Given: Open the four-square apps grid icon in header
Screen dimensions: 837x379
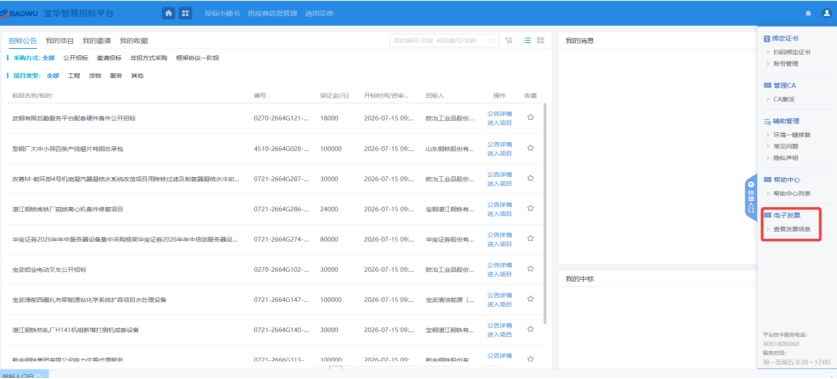Looking at the screenshot, I should (x=185, y=13).
